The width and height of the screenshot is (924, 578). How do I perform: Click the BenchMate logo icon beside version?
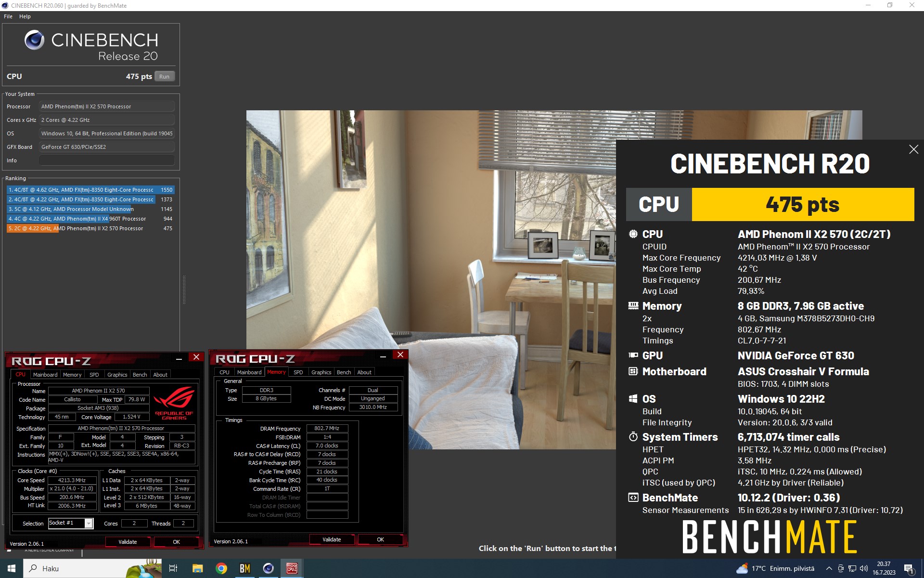pos(633,498)
